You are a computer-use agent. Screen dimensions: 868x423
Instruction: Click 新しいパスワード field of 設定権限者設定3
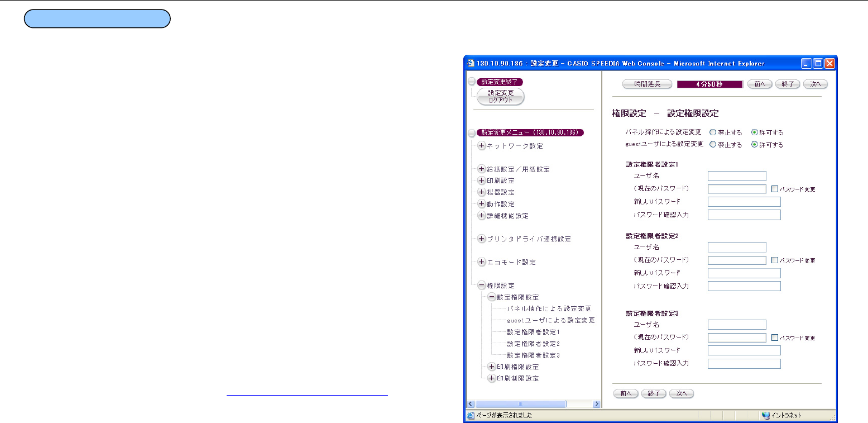[744, 350]
